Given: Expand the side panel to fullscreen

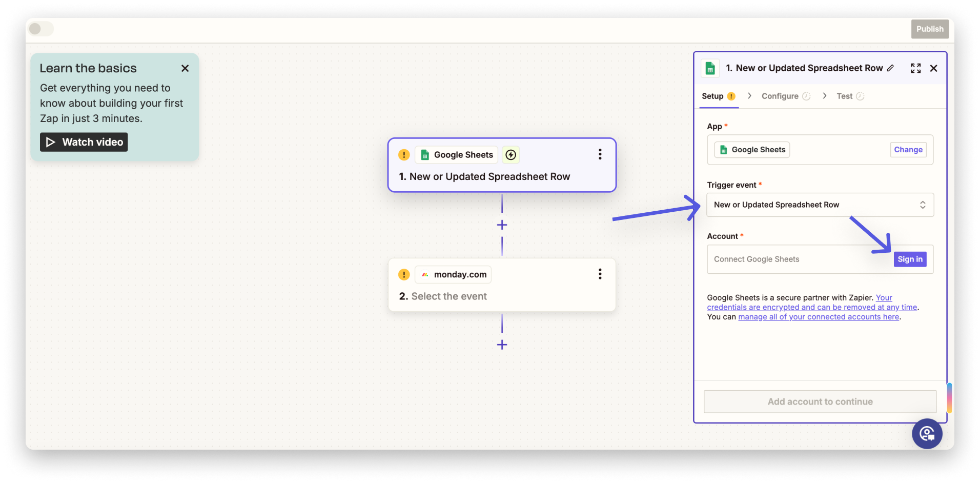Looking at the screenshot, I should [x=916, y=68].
